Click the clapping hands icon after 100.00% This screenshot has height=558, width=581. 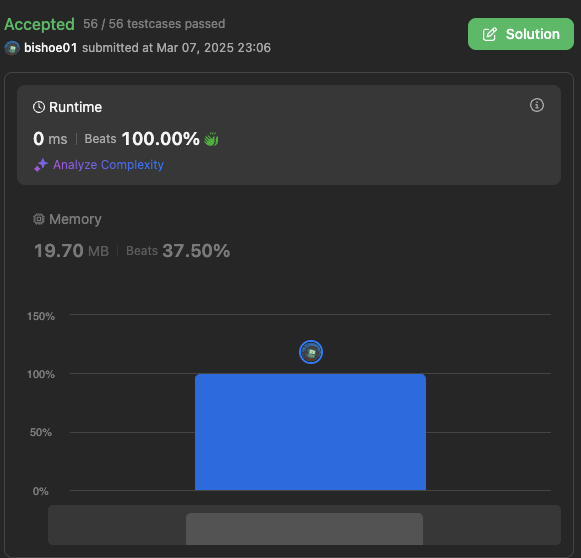(211, 139)
